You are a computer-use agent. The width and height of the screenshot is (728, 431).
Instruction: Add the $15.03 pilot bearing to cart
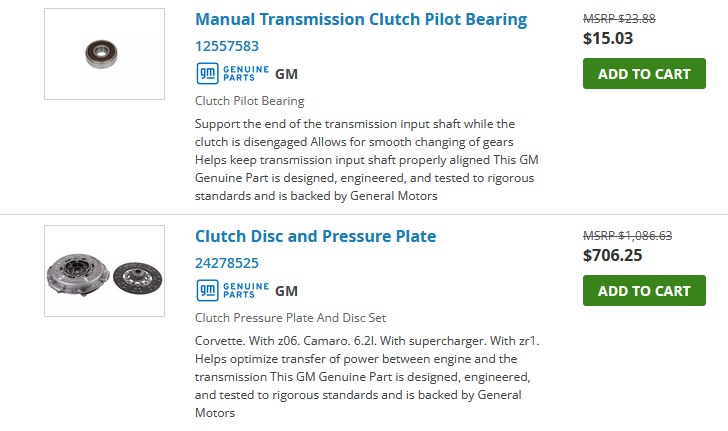click(643, 73)
